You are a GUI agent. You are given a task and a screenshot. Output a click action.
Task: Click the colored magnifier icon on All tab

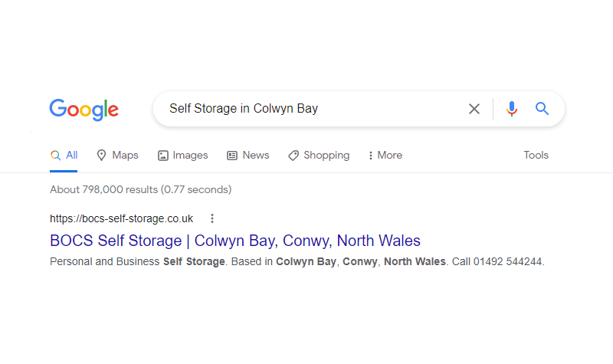(55, 156)
